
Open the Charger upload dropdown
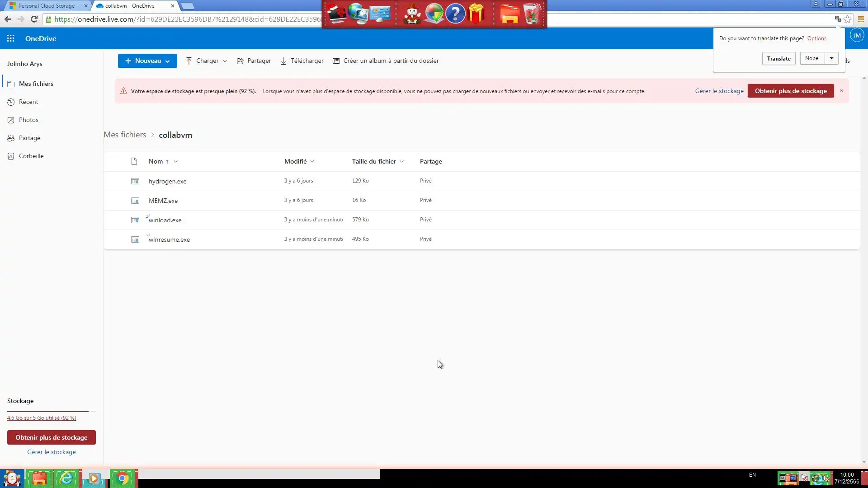[207, 61]
